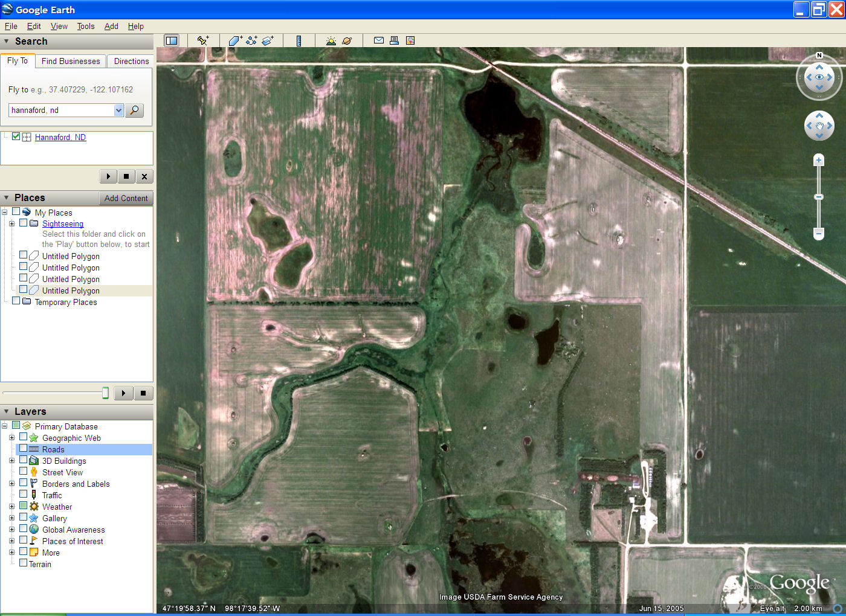Expand the Borders and Labels node
846x616 pixels.
(x=11, y=484)
